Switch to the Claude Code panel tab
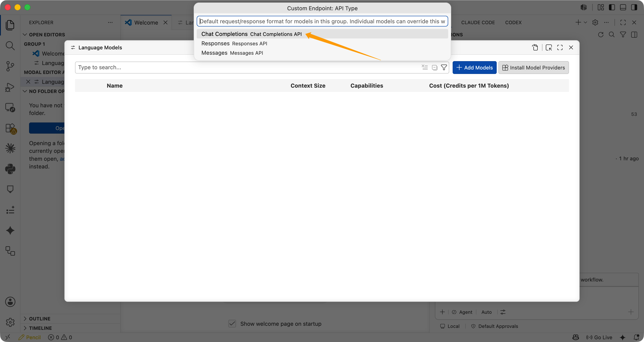Viewport: 644px width, 342px height. coord(478,22)
